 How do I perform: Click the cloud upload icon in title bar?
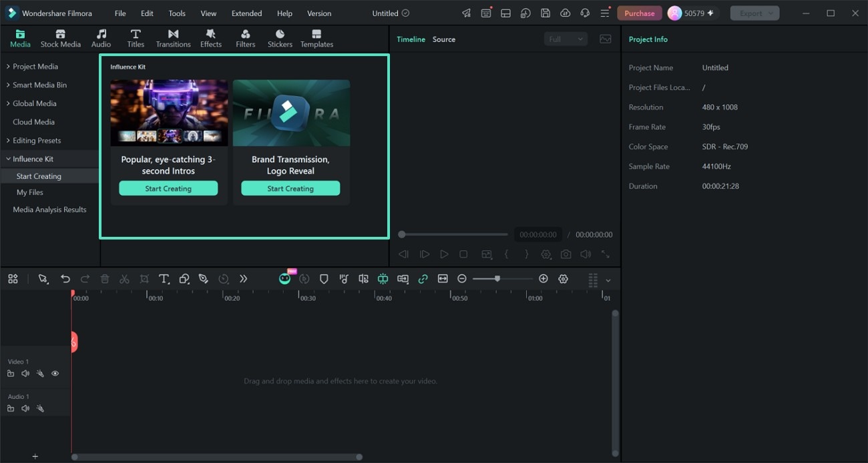pyautogui.click(x=566, y=13)
